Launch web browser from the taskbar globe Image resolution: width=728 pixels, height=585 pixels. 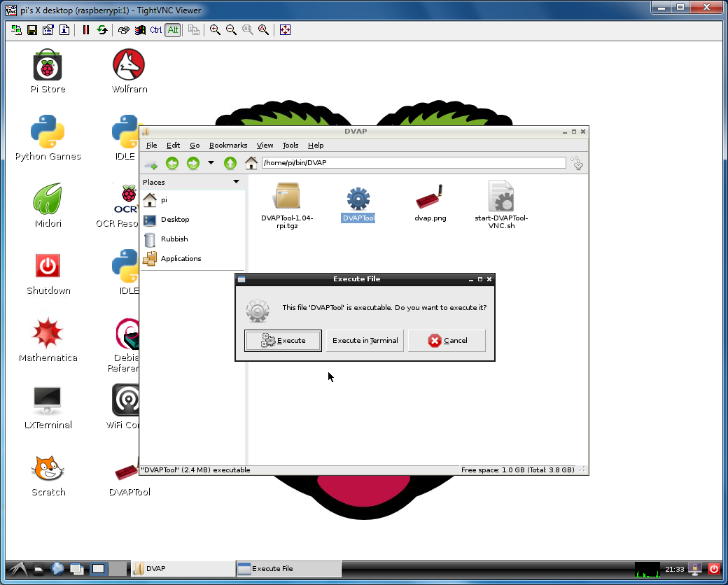tap(57, 569)
